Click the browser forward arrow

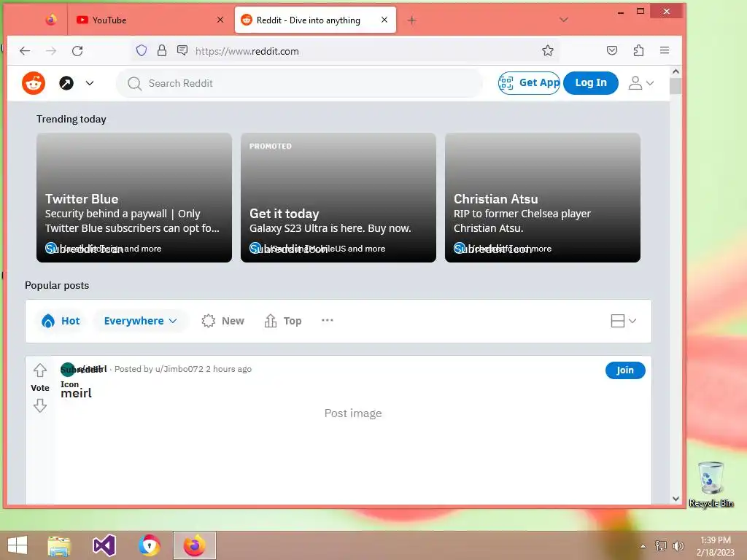51,50
